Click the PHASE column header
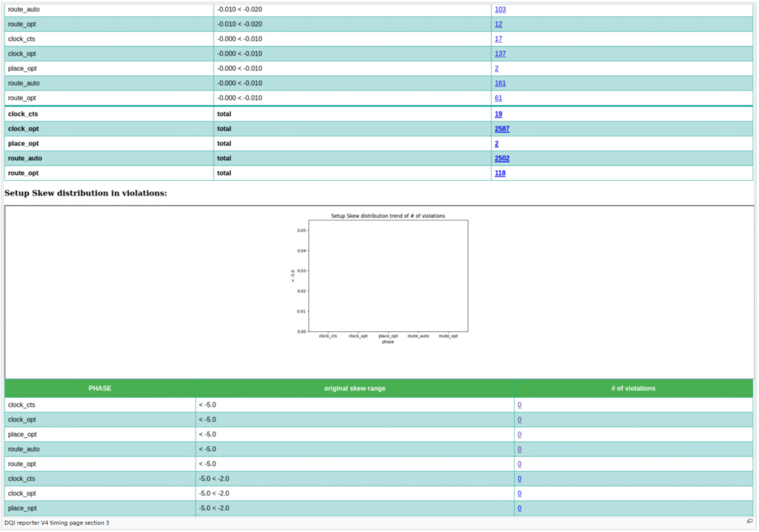This screenshot has height=532, width=759. tap(100, 388)
